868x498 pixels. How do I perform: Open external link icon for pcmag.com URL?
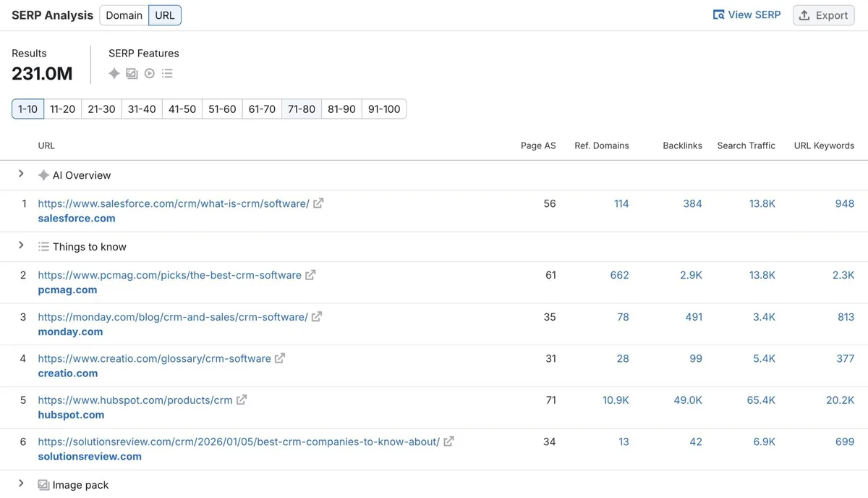pyautogui.click(x=310, y=275)
